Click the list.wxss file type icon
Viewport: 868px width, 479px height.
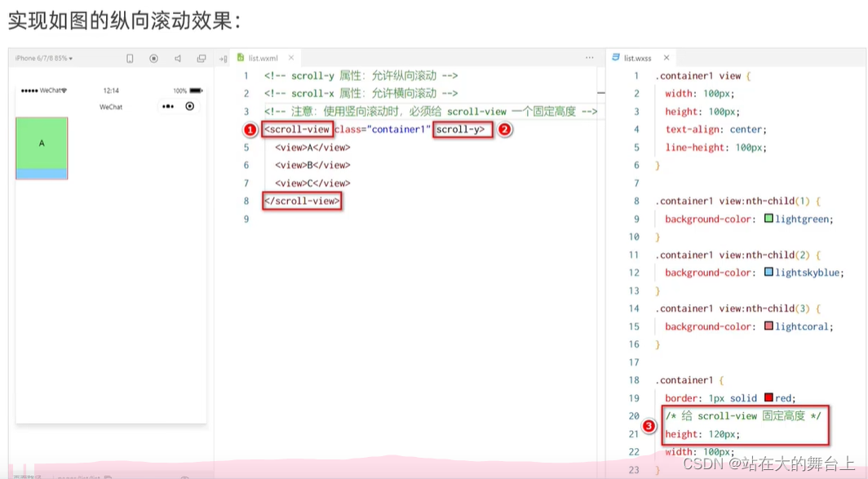point(616,58)
